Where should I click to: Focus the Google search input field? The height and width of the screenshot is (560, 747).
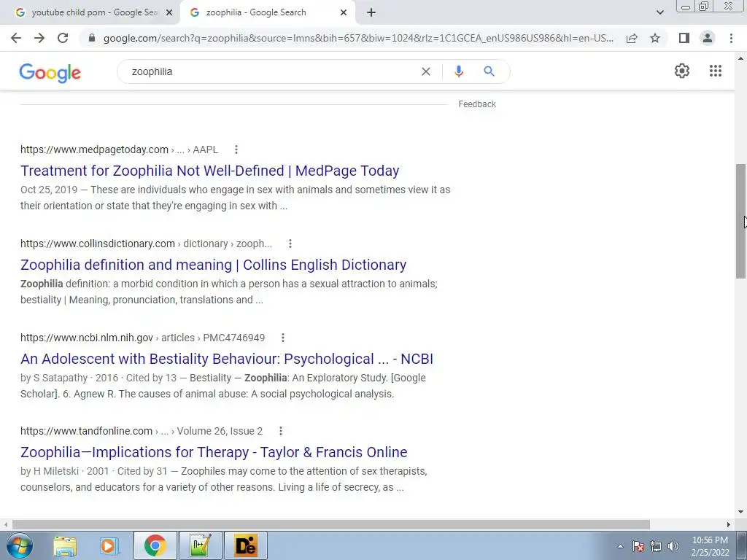point(271,71)
